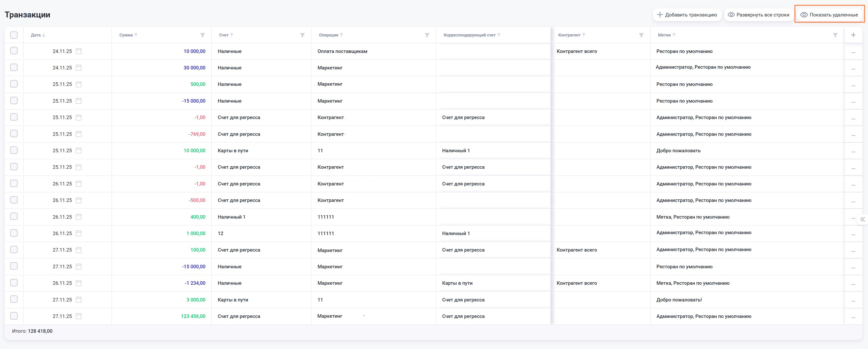Screen dimensions: 868x349
Task: Open calendar icon in 123 456,00 row
Action: [x=79, y=316]
